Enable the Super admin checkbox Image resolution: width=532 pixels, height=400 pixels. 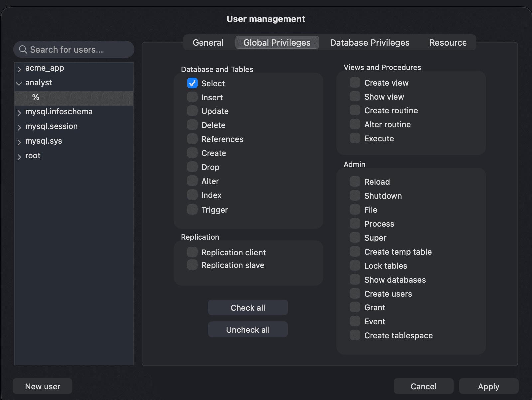pos(355,237)
